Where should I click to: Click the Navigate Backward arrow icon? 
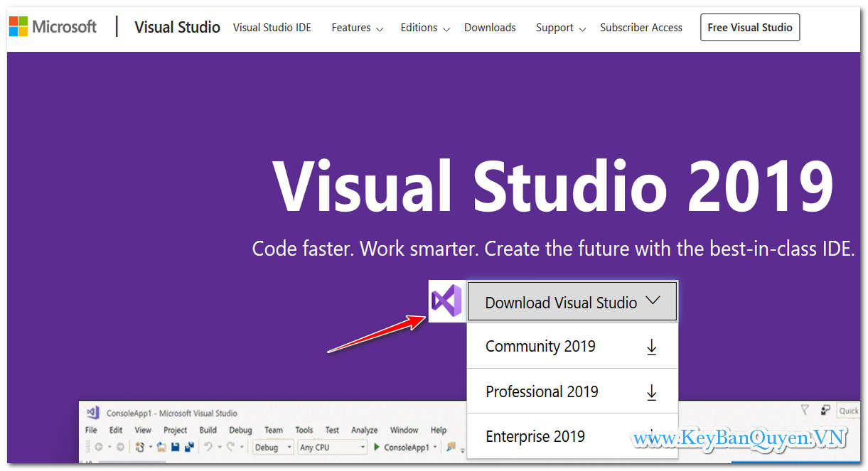pyautogui.click(x=99, y=447)
